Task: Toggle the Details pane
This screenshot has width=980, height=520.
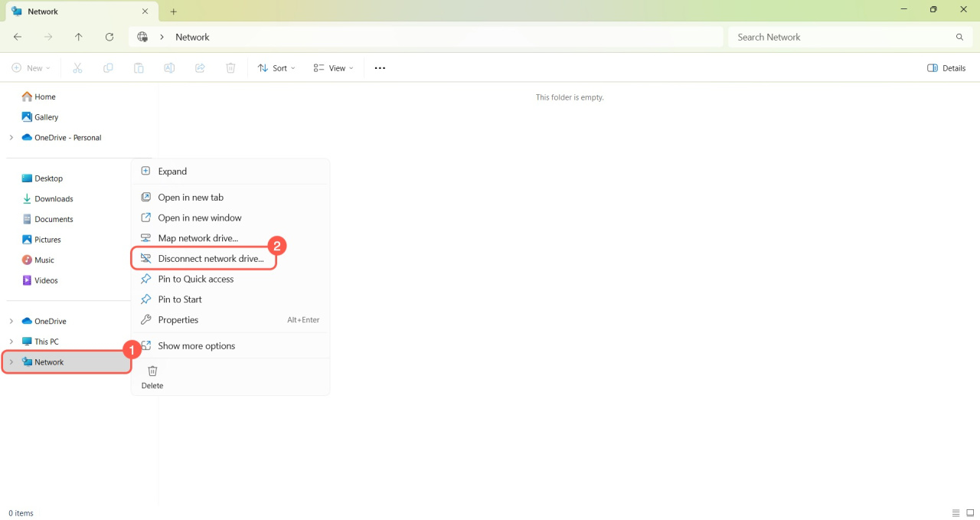Action: pyautogui.click(x=946, y=68)
